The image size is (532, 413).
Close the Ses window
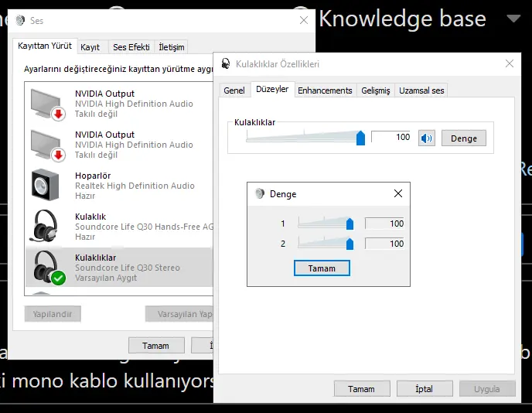click(304, 20)
